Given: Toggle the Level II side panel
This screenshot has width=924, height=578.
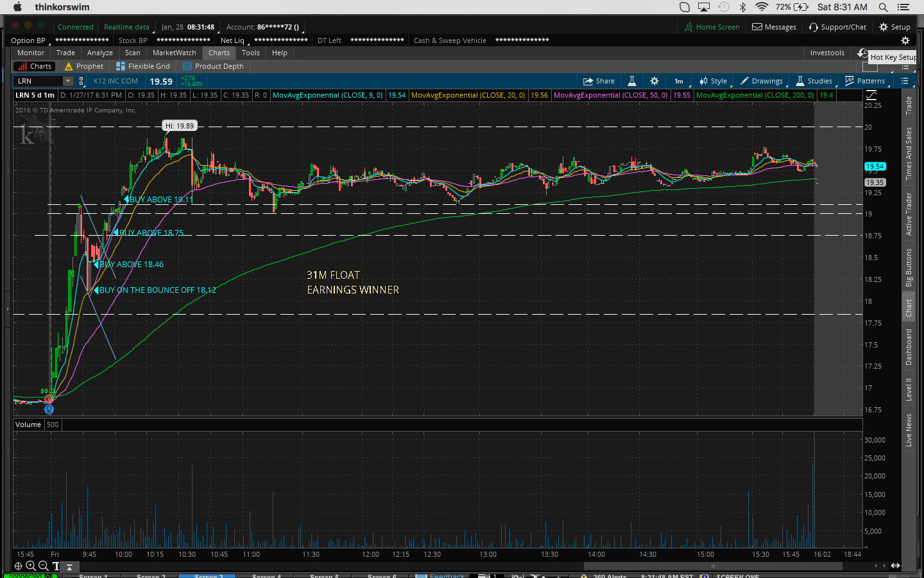Looking at the screenshot, I should (x=909, y=390).
